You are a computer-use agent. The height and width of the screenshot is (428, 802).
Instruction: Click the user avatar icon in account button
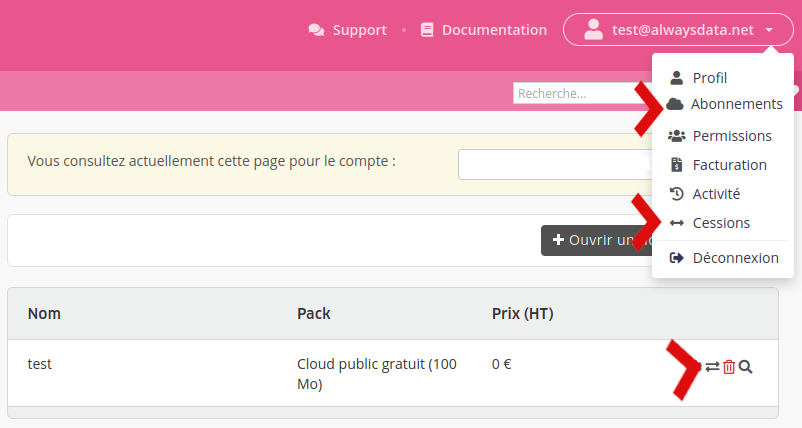594,30
